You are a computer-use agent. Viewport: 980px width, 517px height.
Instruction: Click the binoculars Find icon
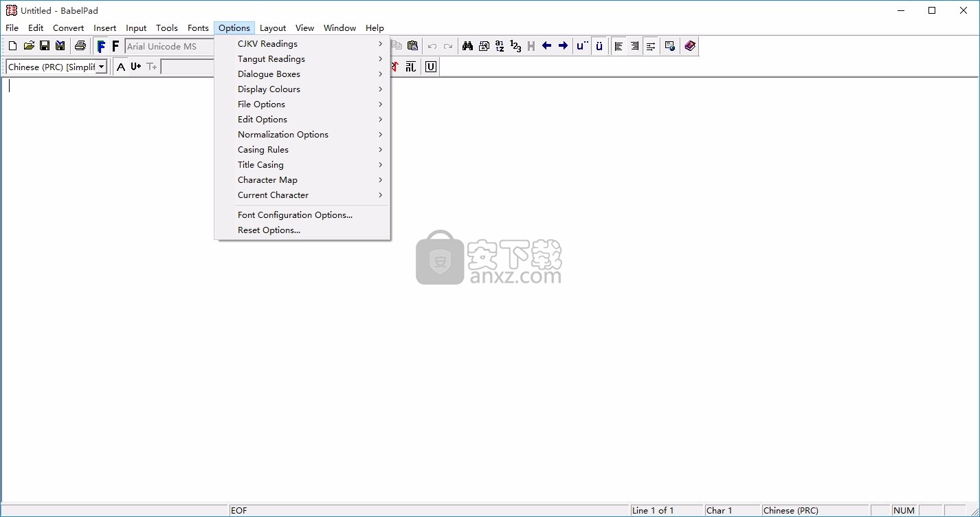[x=468, y=46]
